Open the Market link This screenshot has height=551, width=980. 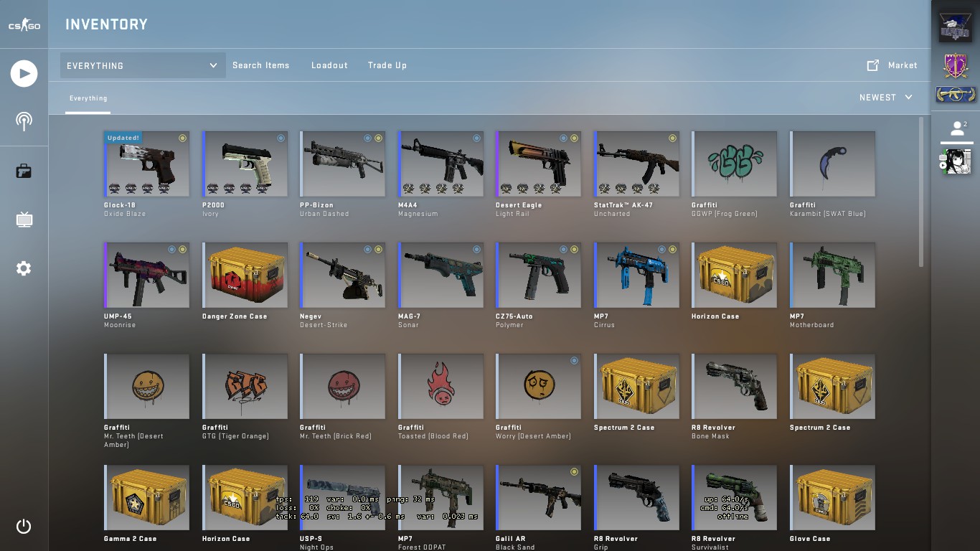(x=903, y=65)
